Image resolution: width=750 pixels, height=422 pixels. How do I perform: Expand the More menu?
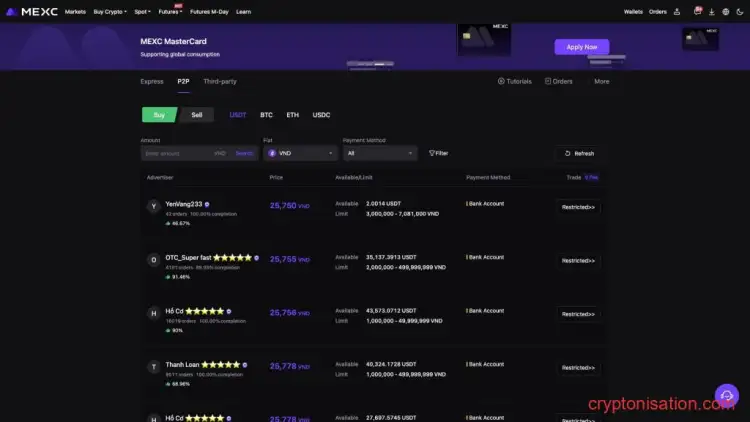[602, 81]
